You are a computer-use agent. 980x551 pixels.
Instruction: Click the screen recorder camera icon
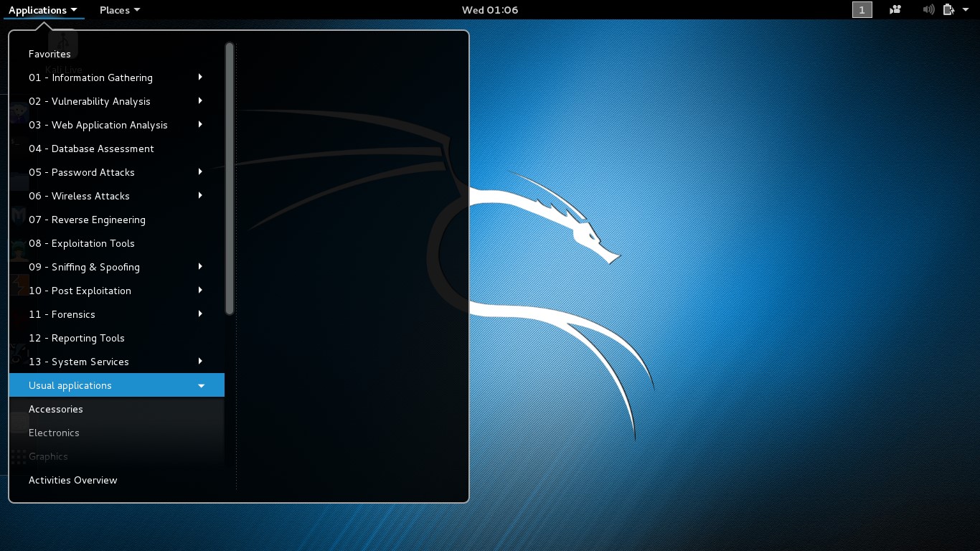point(895,10)
